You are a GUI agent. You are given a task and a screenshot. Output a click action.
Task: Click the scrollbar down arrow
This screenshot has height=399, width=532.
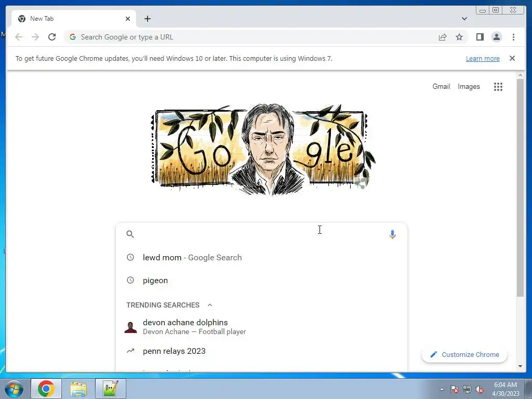[x=520, y=366]
